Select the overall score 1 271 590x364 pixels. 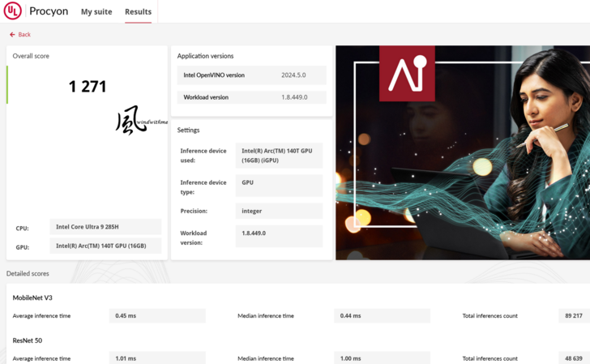coord(88,87)
